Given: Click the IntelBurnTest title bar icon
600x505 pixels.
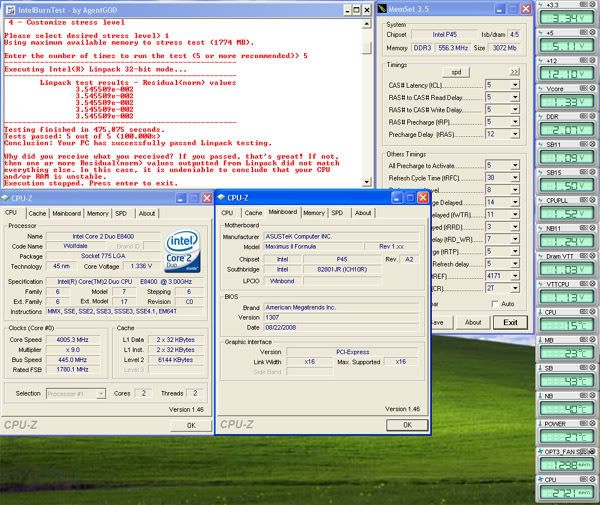Looking at the screenshot, I should [x=10, y=10].
